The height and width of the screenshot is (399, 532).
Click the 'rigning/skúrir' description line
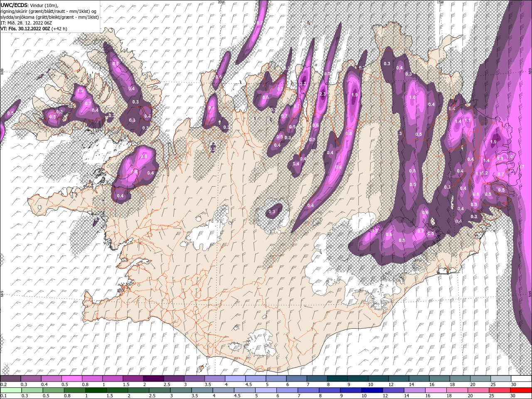click(49, 11)
